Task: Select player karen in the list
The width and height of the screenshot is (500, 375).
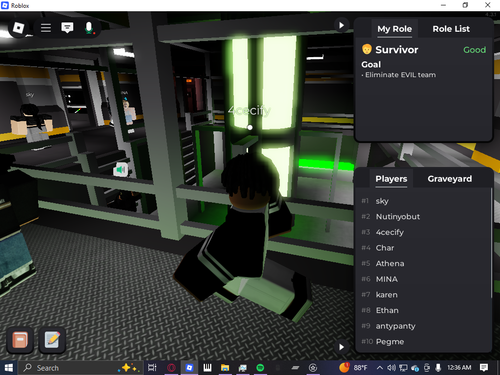Action: pos(423,295)
